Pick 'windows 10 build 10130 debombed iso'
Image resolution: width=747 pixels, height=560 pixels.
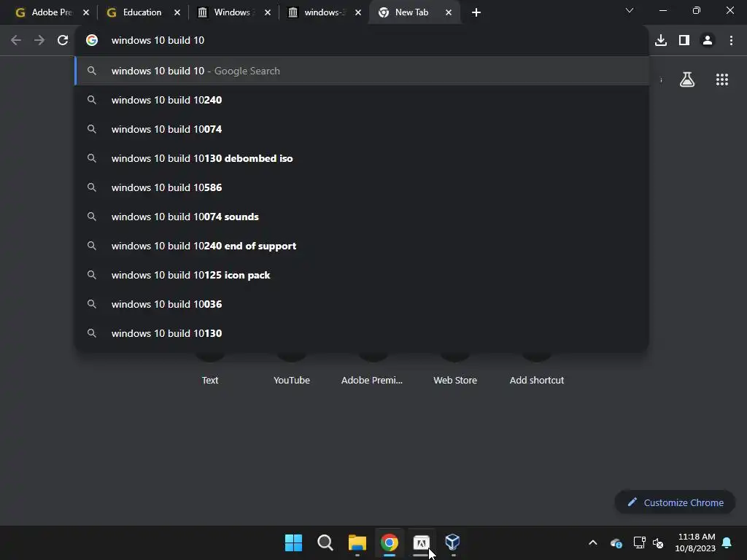(x=362, y=158)
